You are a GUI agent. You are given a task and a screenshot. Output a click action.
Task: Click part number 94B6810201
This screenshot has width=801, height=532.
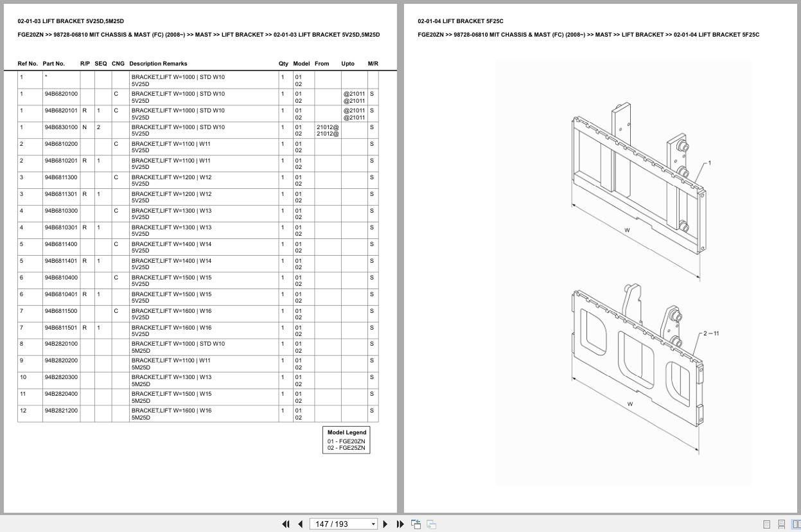click(x=61, y=161)
